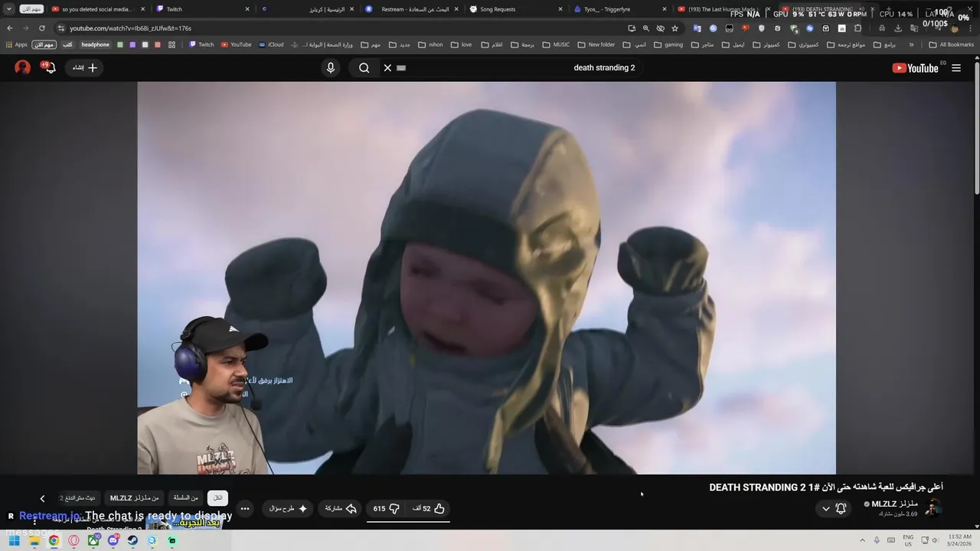The width and height of the screenshot is (980, 551).
Task: Toggle the channel notification bell
Action: pos(841,508)
